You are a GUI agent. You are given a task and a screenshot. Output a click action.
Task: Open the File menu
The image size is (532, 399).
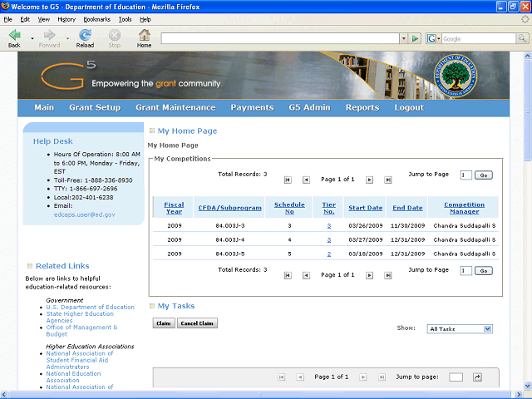coord(7,19)
